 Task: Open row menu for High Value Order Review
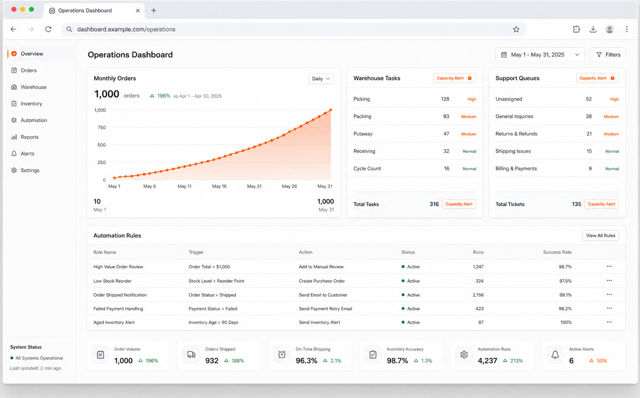609,267
